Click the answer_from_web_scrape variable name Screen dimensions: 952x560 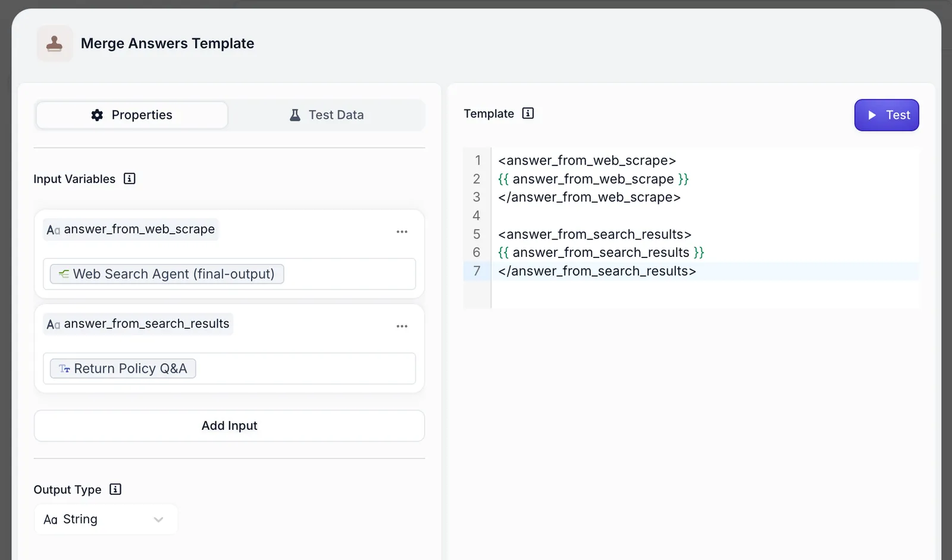tap(139, 229)
